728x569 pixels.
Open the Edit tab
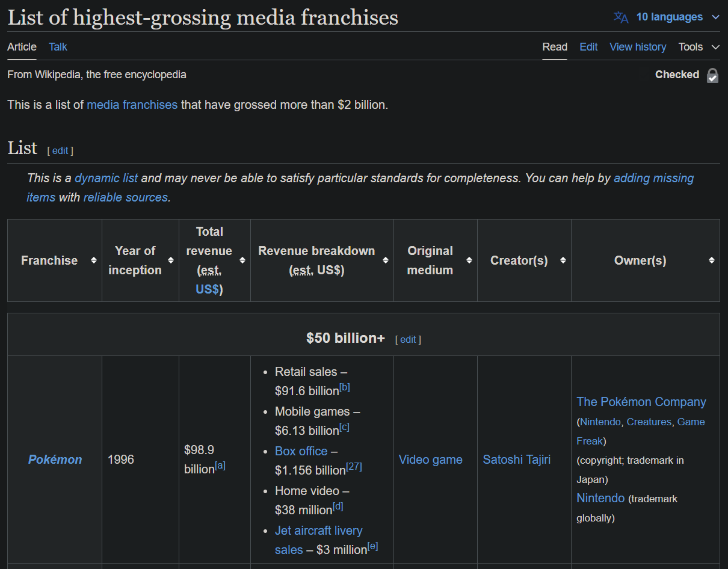[588, 47]
